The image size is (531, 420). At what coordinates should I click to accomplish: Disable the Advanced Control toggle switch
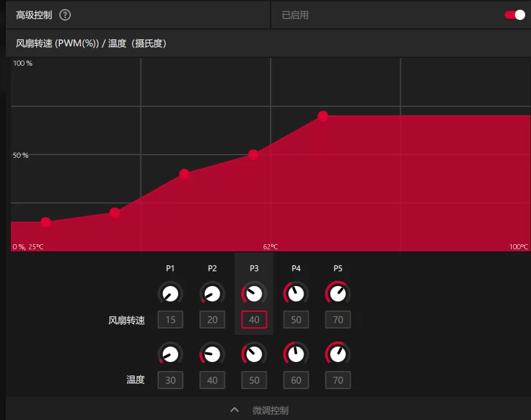coord(515,15)
